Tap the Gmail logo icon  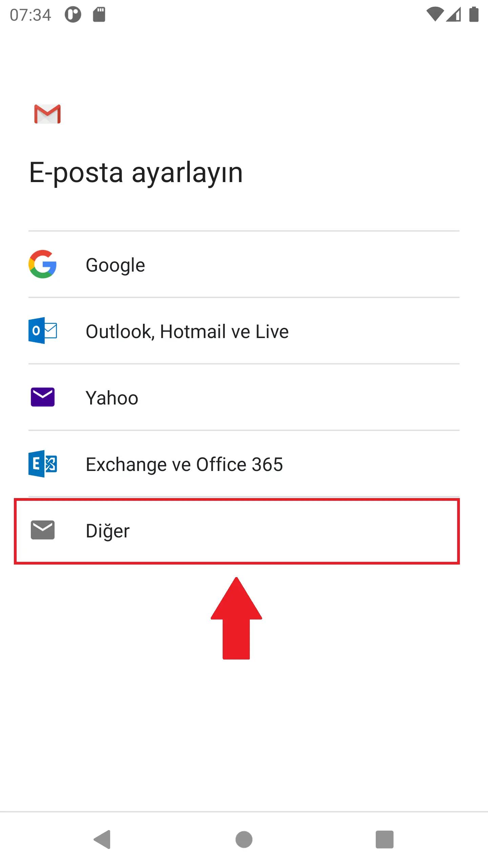[47, 114]
